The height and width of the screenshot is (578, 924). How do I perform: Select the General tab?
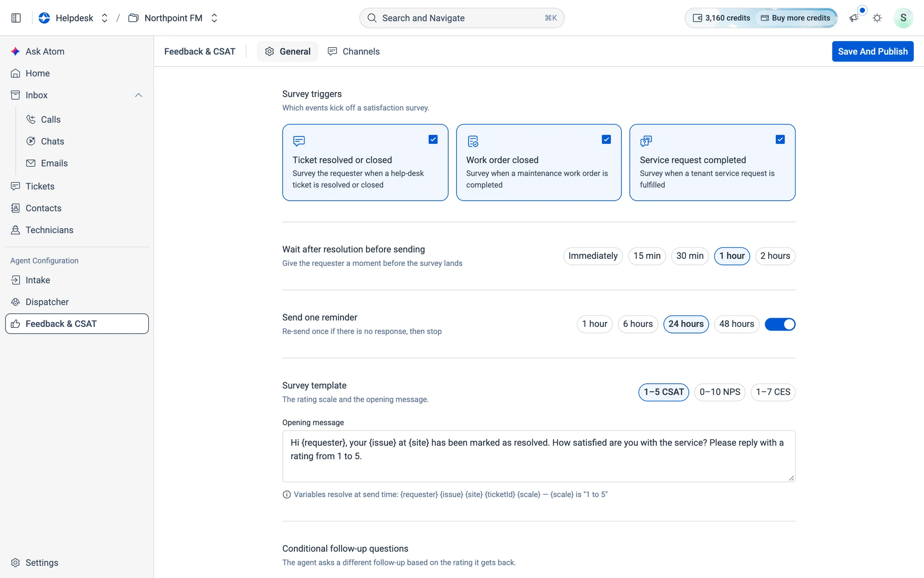[x=287, y=51]
